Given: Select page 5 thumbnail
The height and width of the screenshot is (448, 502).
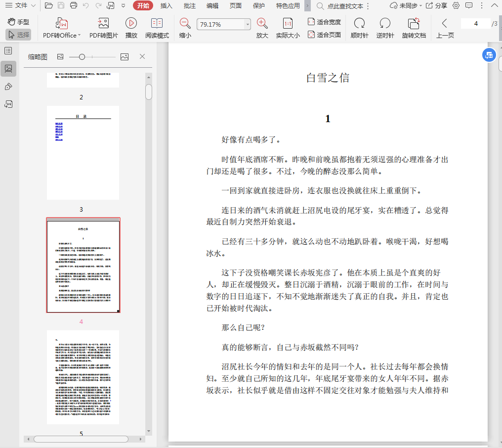Looking at the screenshot, I should (83, 377).
